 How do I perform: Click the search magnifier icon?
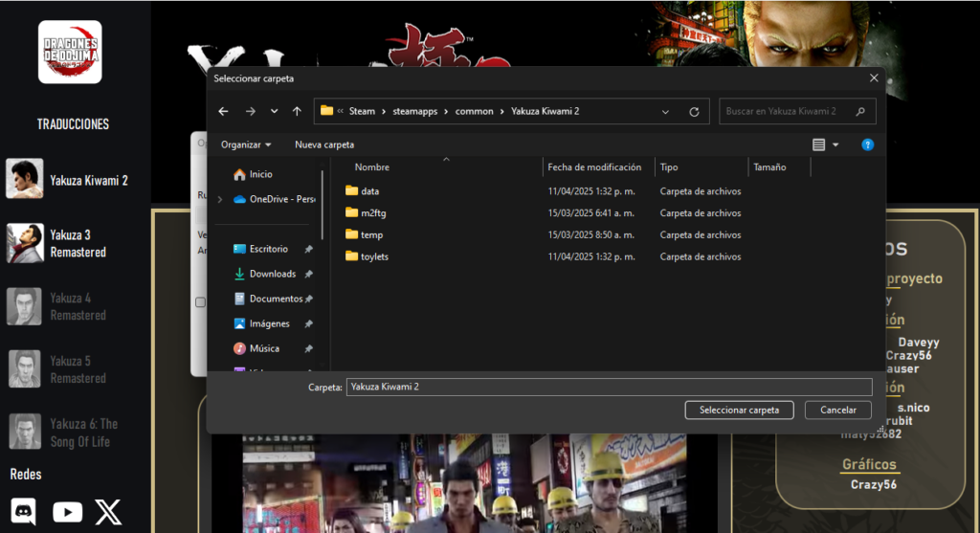(x=860, y=111)
